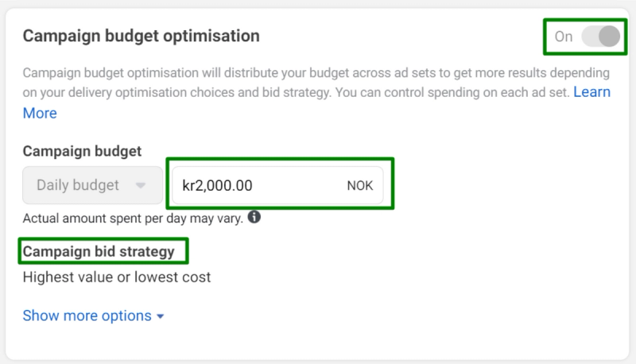Open the Learn More link
The height and width of the screenshot is (364, 636).
(591, 92)
